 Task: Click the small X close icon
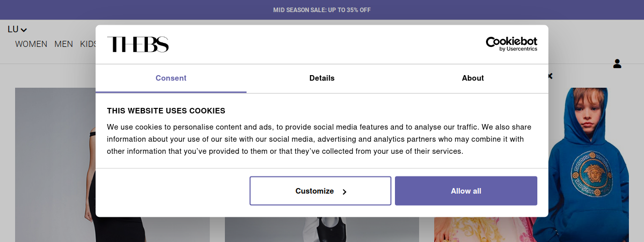550,76
